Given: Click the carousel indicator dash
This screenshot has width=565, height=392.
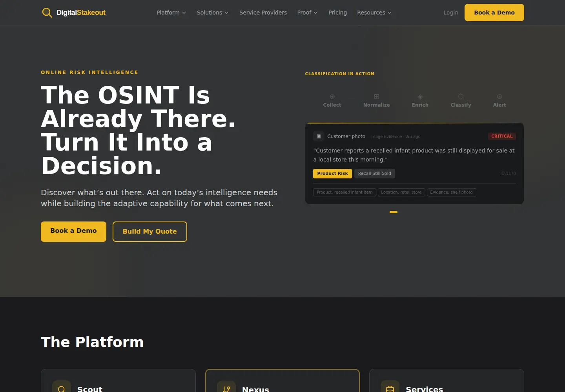Looking at the screenshot, I should click(394, 212).
